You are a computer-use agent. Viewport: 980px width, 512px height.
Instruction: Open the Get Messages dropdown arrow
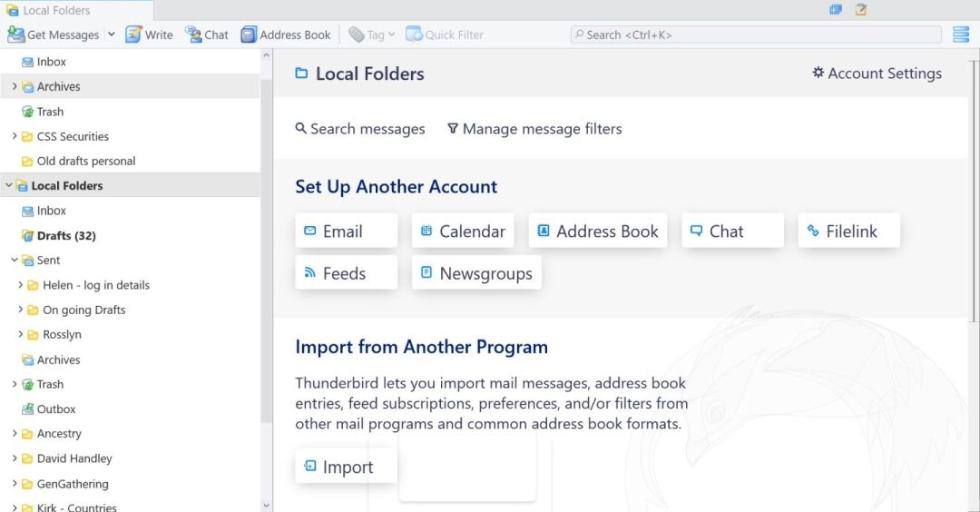pyautogui.click(x=112, y=34)
